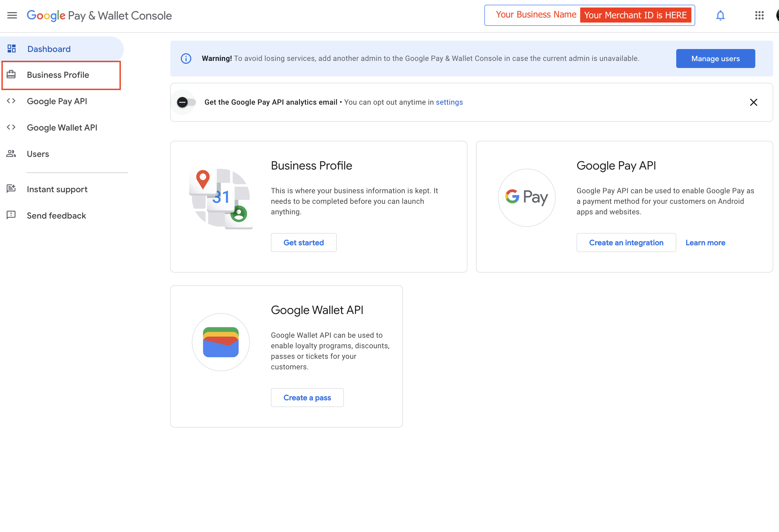Click Get started for Business Profile
This screenshot has height=532, width=779.
(x=303, y=242)
